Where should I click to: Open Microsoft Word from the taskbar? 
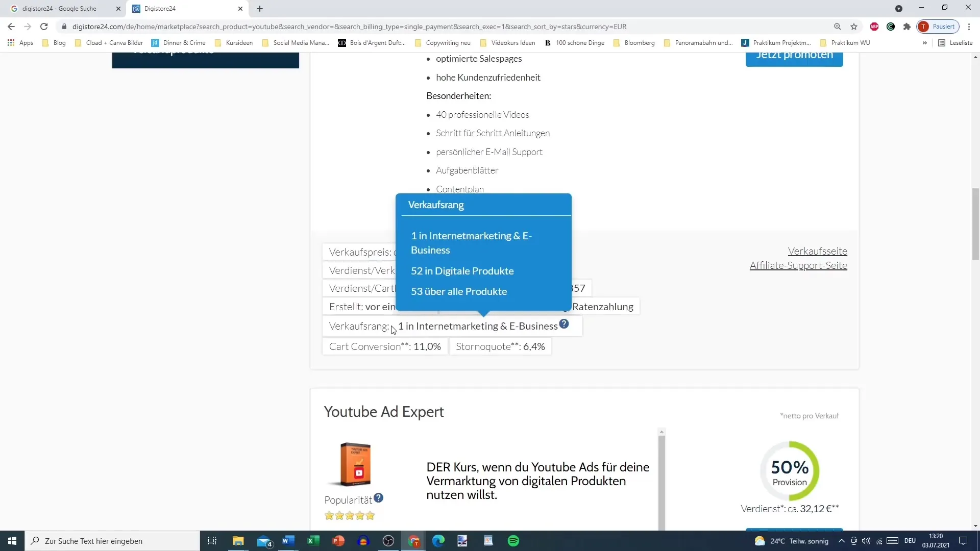288,541
